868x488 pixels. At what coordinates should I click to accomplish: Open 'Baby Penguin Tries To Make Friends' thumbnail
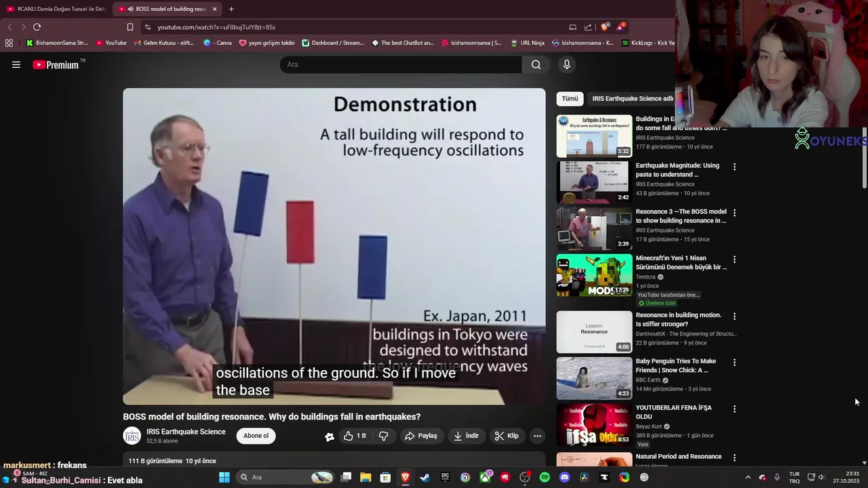click(x=594, y=378)
